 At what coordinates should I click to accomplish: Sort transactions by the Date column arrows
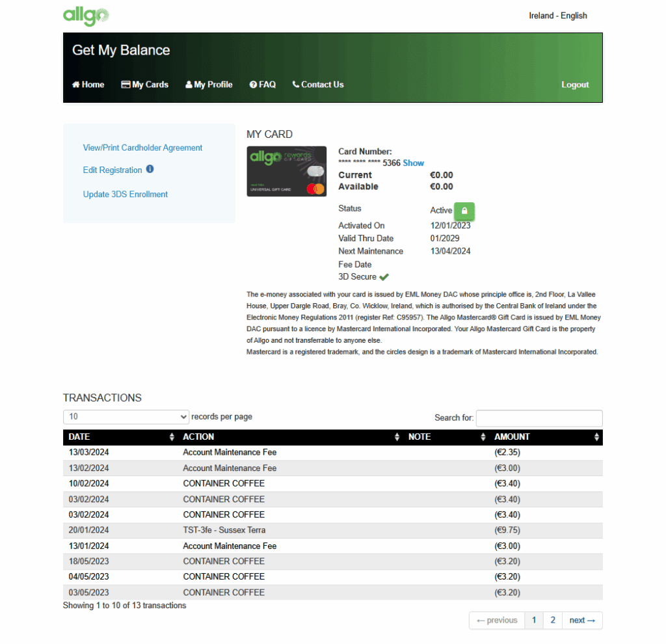172,437
